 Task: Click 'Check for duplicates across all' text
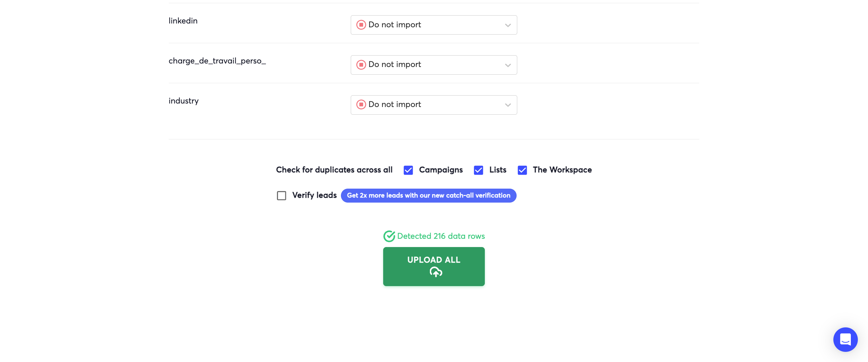334,170
